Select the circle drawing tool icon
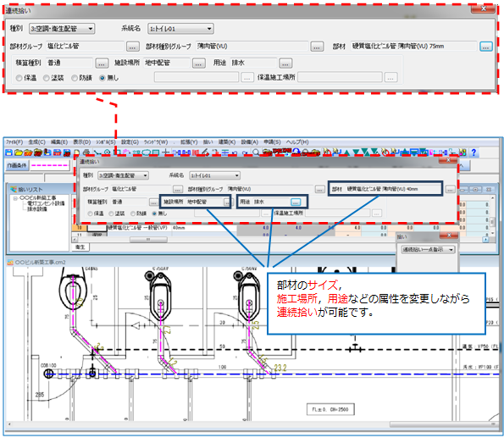 [x=107, y=152]
